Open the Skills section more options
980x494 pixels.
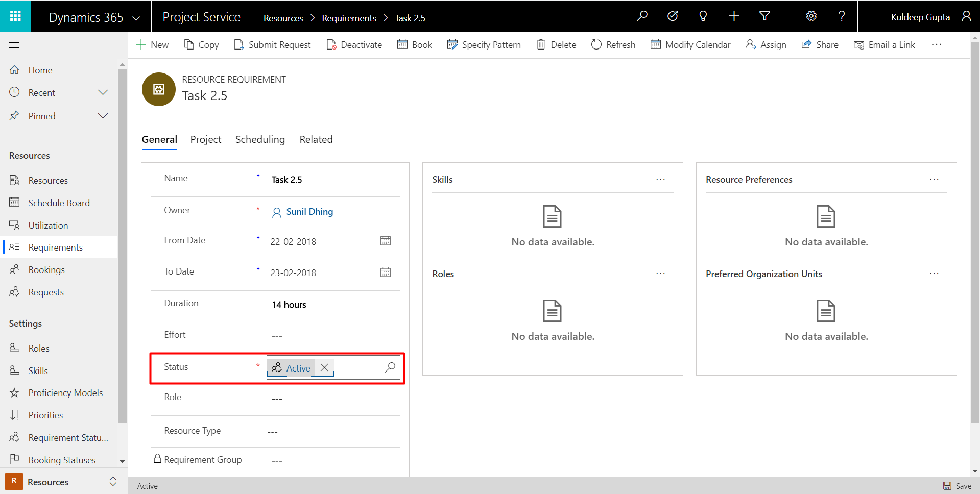660,179
